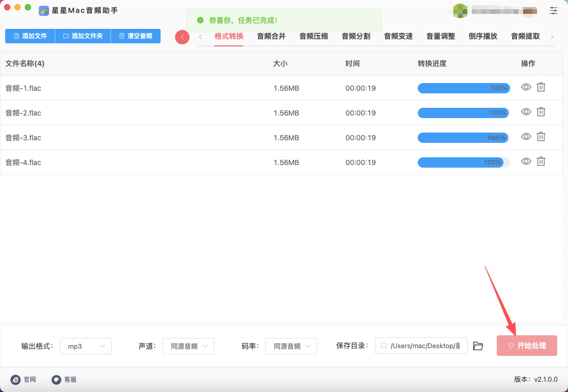Open the 码率 bitrate dropdown
The image size is (568, 392).
point(291,346)
